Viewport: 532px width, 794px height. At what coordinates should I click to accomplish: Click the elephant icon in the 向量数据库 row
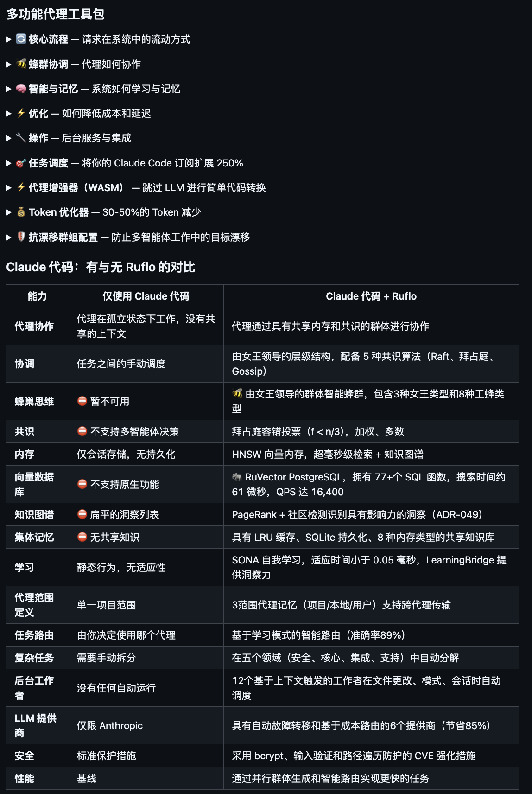coord(237,475)
